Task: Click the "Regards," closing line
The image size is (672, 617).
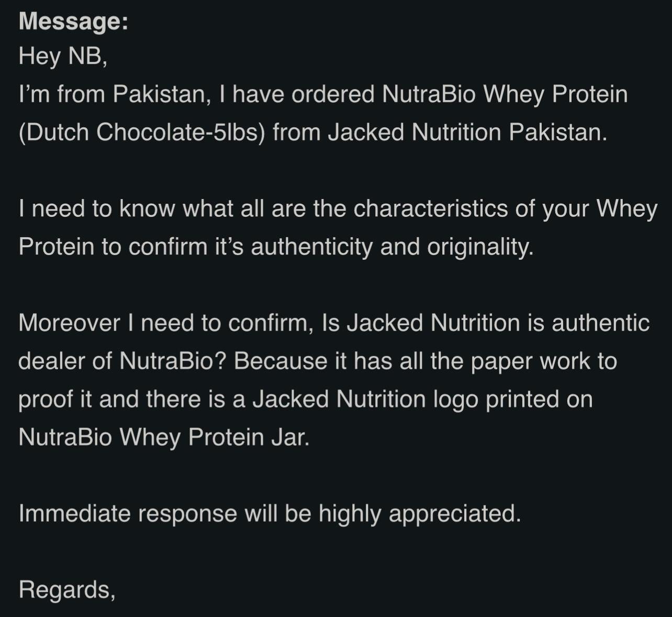Action: (66, 589)
